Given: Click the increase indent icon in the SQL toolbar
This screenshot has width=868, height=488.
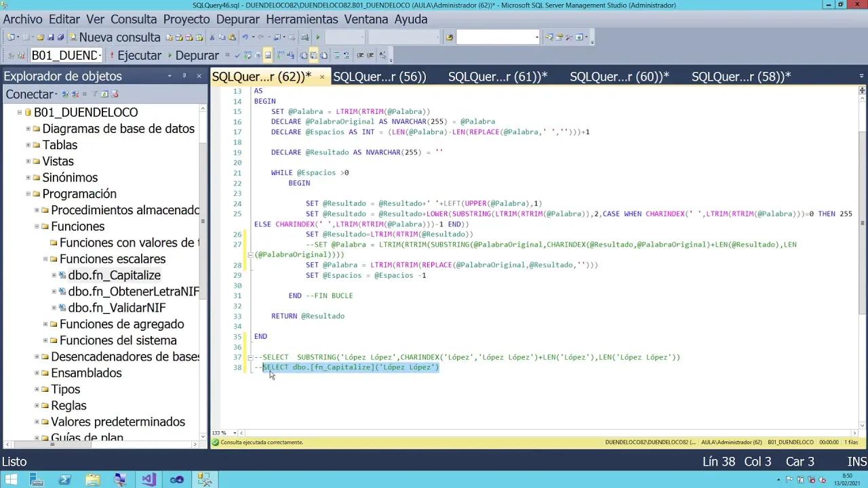Looking at the screenshot, I should point(370,56).
